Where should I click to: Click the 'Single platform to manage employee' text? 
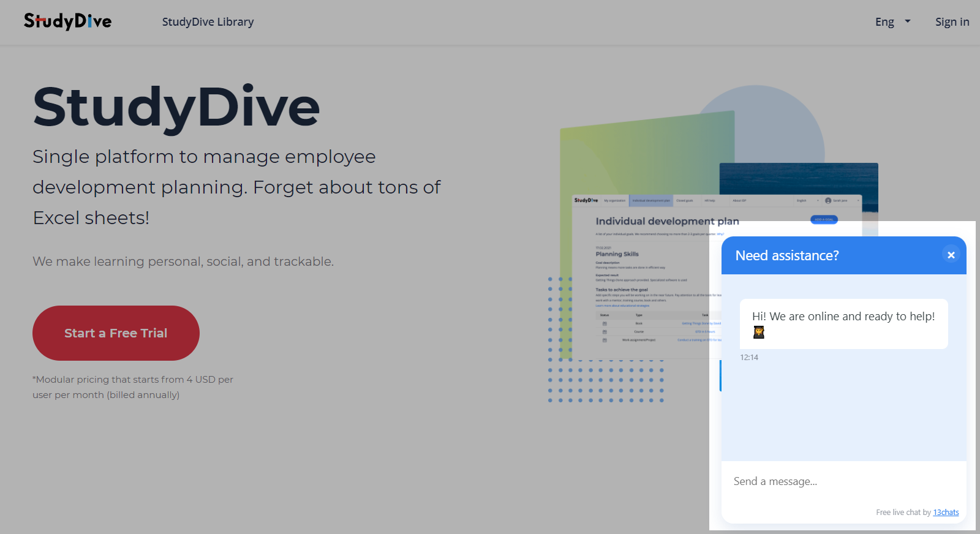pyautogui.click(x=236, y=187)
